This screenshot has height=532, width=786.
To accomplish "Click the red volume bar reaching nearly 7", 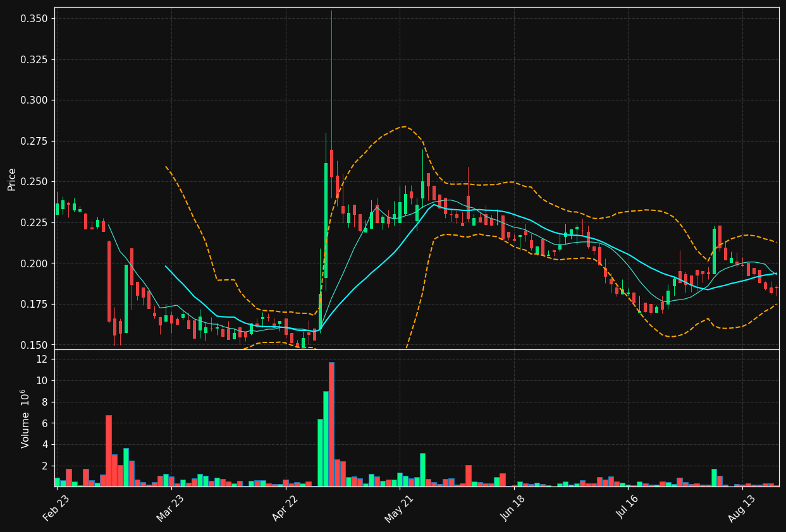I will (x=109, y=450).
